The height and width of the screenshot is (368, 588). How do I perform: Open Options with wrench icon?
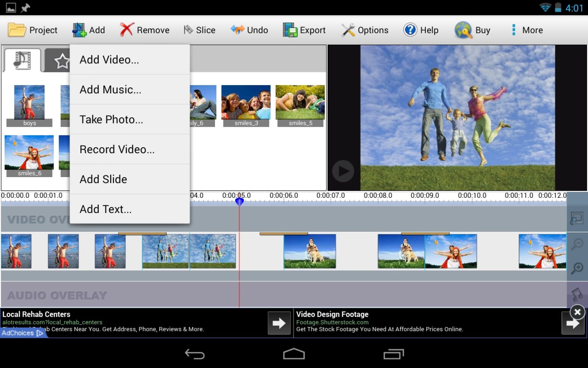(x=365, y=30)
